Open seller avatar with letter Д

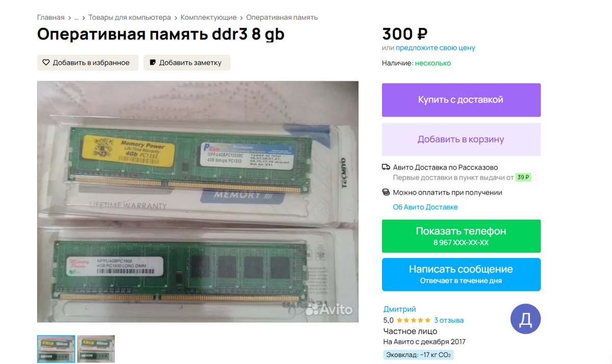[x=525, y=319]
